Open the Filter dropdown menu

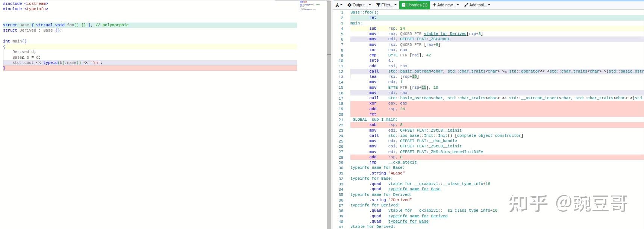pyautogui.click(x=386, y=5)
